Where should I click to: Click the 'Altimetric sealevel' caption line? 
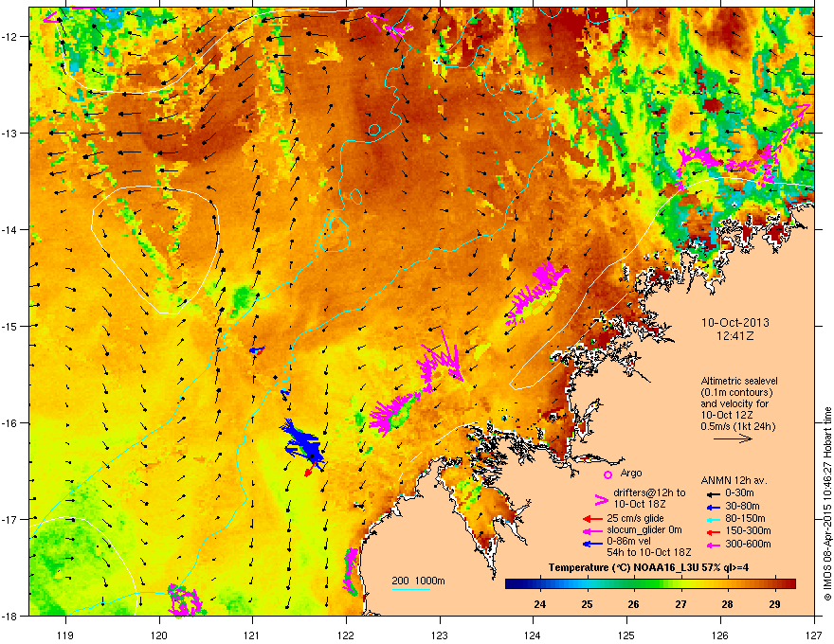[739, 381]
